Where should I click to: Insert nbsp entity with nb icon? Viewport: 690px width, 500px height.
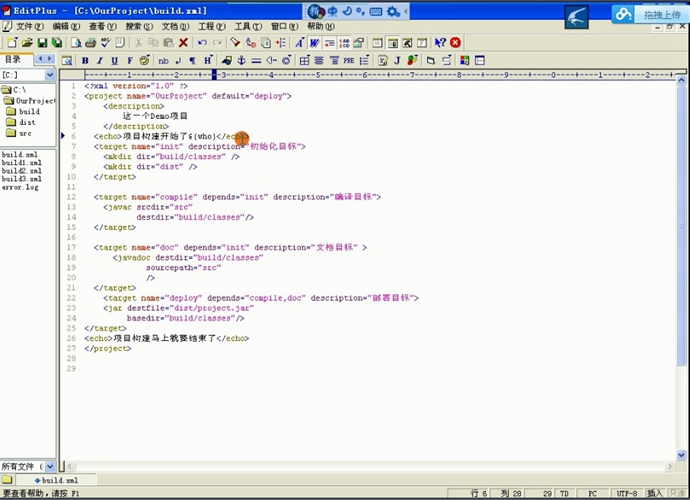(x=163, y=61)
